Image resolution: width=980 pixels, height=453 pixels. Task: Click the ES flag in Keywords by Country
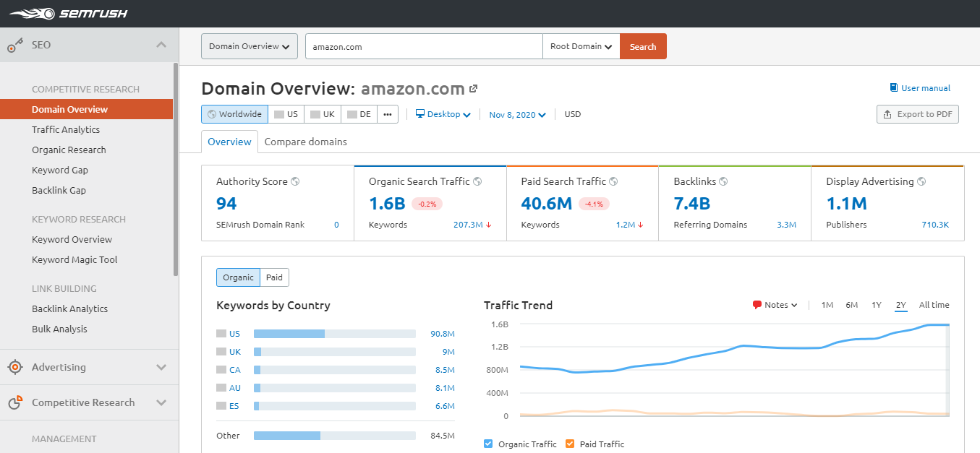[x=221, y=406]
